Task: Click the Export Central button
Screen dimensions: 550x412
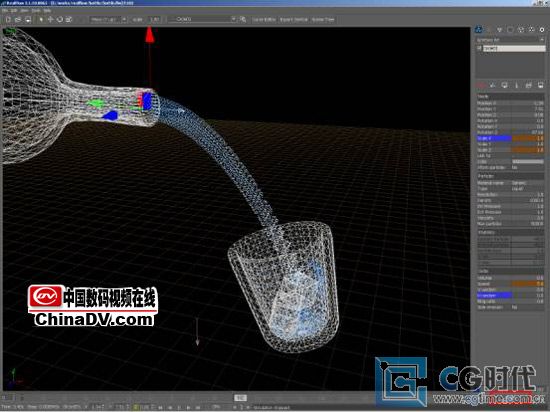Action: pyautogui.click(x=294, y=20)
